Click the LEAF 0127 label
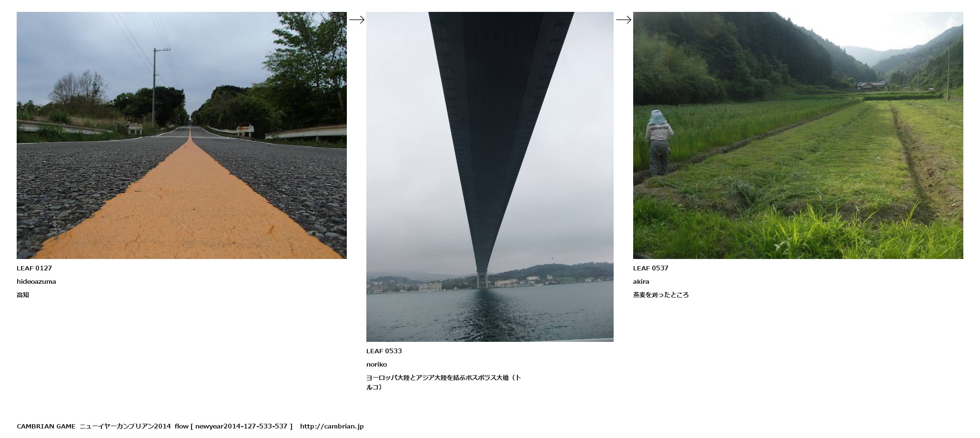 [x=34, y=268]
